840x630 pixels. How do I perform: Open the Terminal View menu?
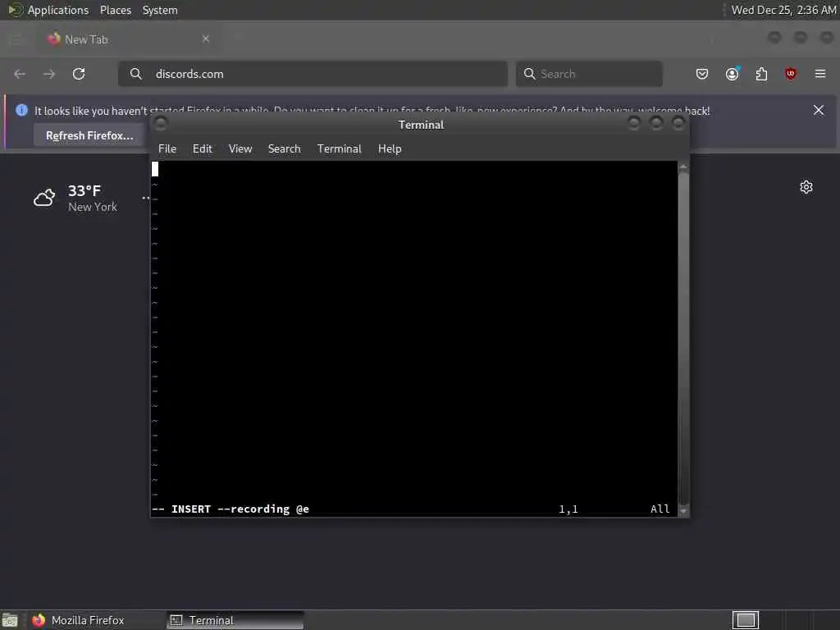coord(240,149)
